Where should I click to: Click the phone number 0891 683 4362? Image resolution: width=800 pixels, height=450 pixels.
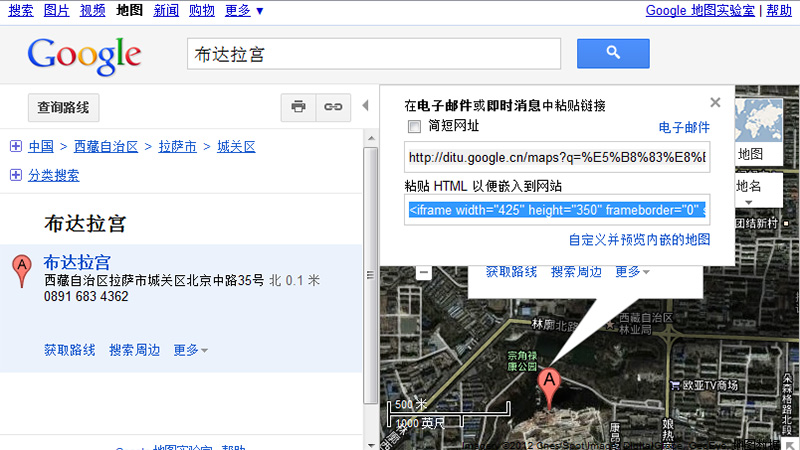tap(86, 296)
